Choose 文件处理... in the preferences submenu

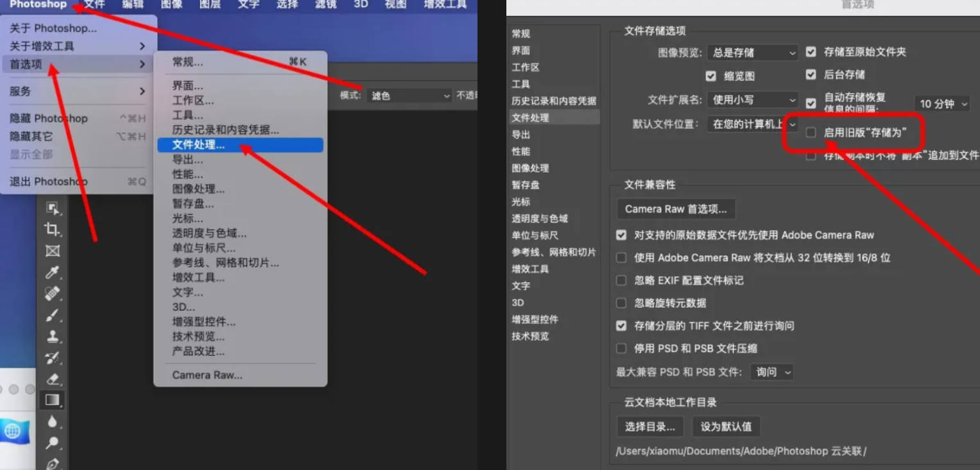(240, 145)
